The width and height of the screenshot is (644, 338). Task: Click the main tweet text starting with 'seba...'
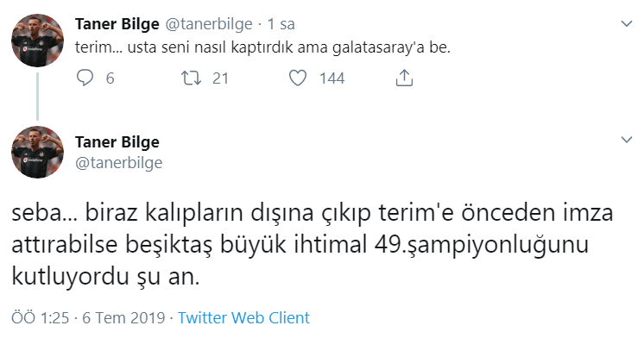[x=313, y=245]
